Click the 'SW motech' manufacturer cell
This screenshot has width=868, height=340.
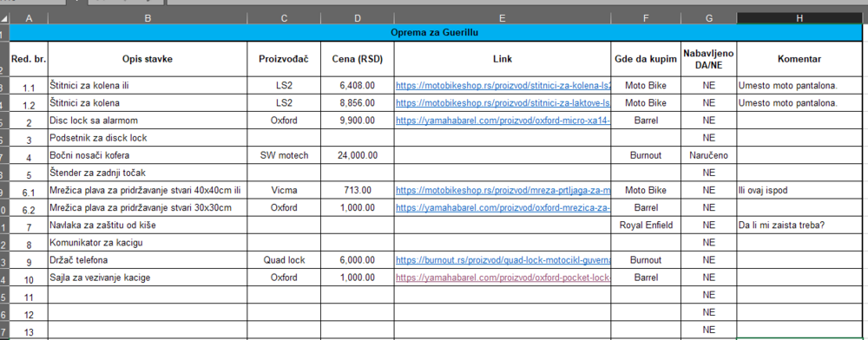[x=284, y=155]
